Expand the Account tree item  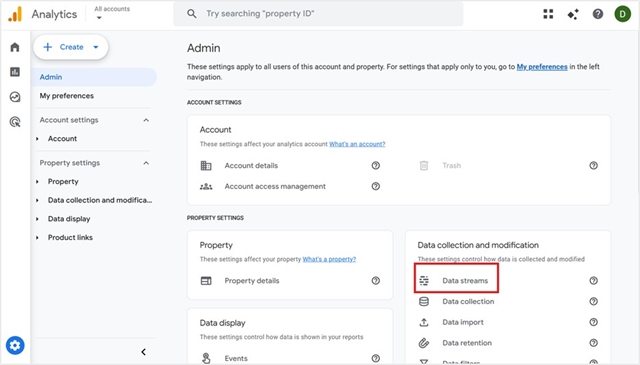tap(37, 139)
